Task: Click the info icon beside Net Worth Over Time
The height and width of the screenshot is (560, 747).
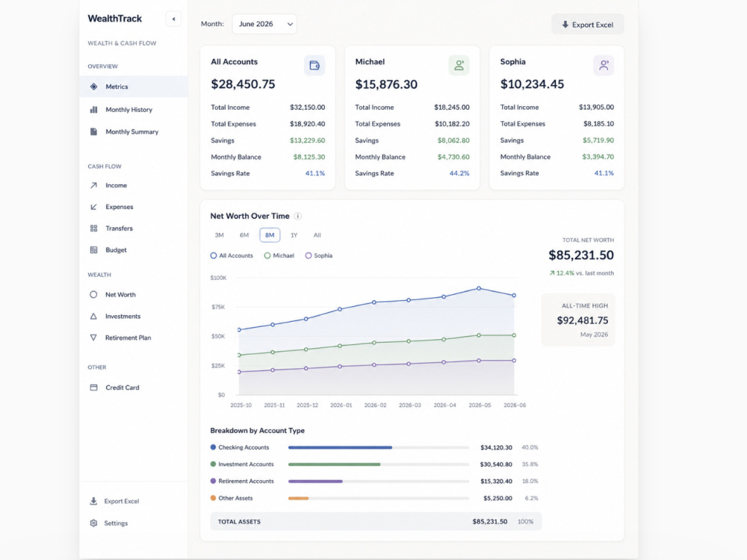Action: 298,216
